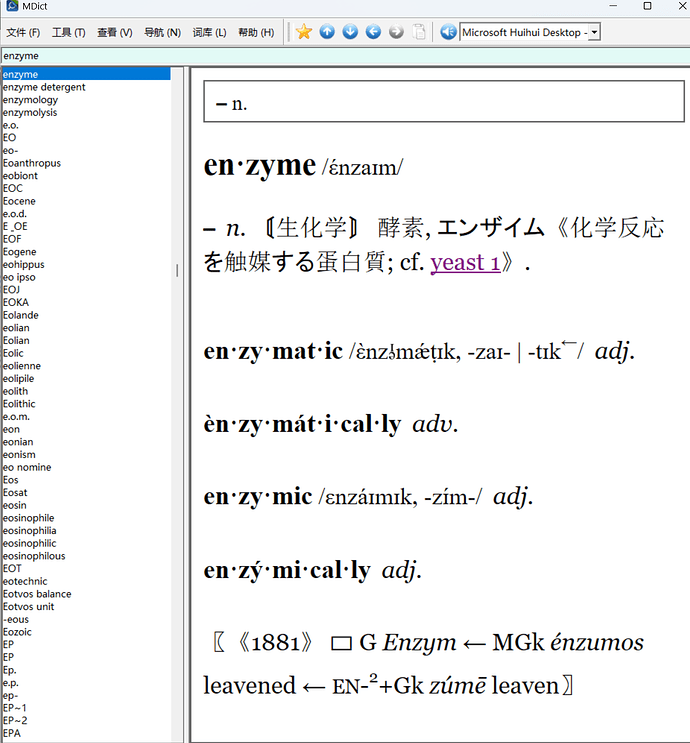Select the e.o.m. entry

[16, 417]
